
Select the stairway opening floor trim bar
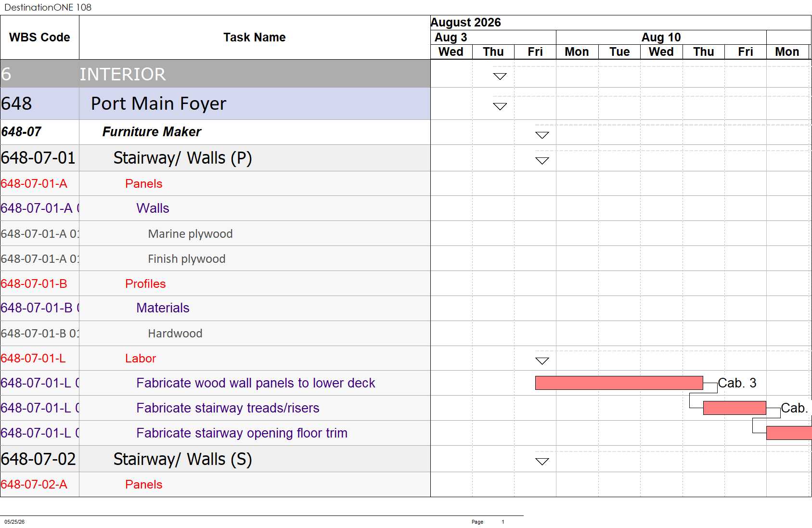[789, 433]
